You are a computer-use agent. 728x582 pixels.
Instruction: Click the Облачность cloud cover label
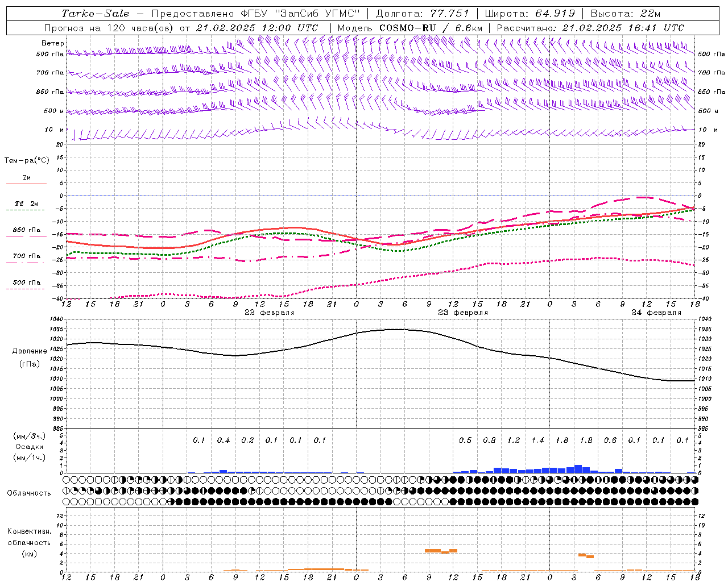pyautogui.click(x=29, y=493)
